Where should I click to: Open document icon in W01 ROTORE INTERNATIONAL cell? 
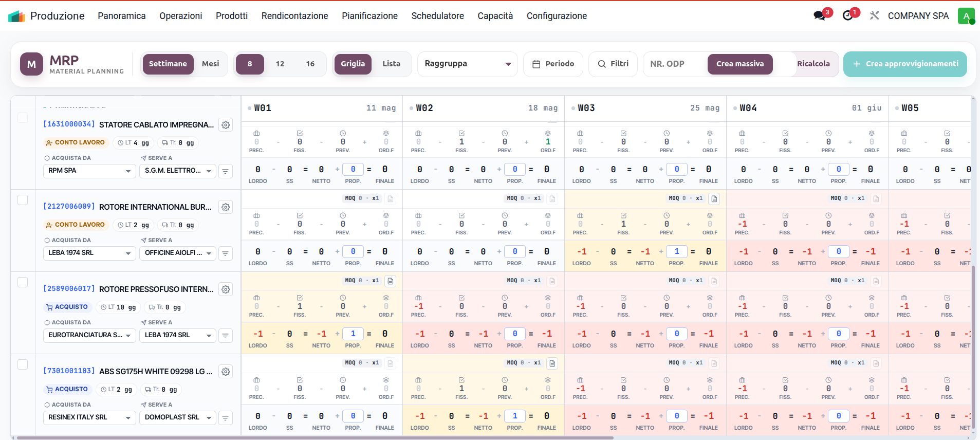391,199
